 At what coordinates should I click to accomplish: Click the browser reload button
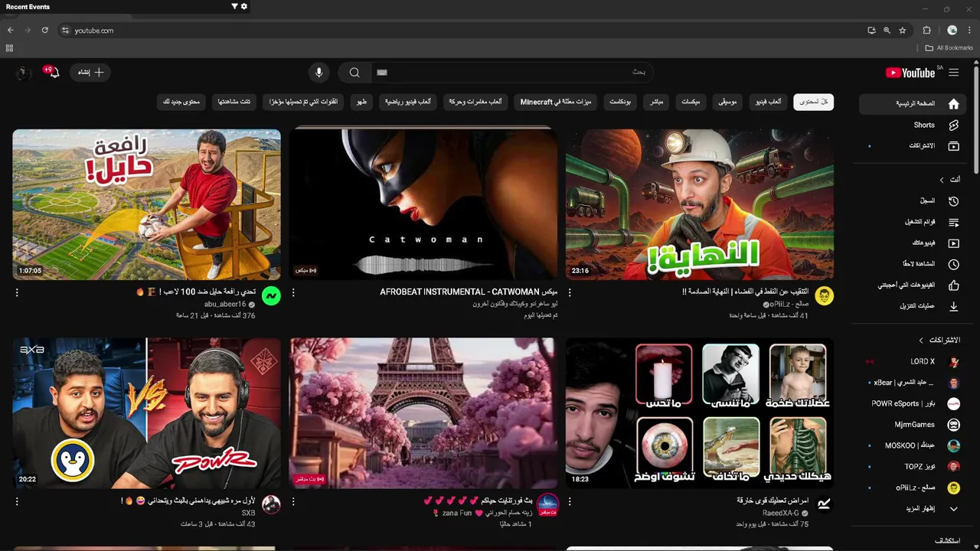(x=45, y=30)
